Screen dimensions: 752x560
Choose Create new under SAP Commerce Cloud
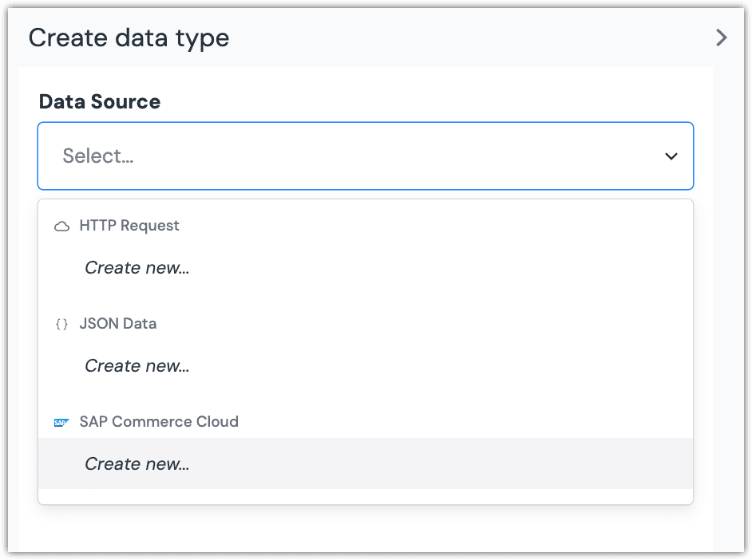366,463
